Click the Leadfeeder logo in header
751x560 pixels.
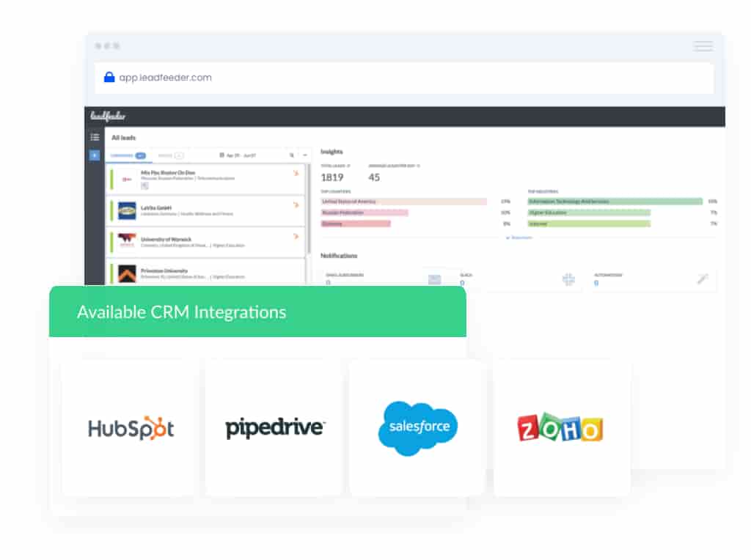108,117
